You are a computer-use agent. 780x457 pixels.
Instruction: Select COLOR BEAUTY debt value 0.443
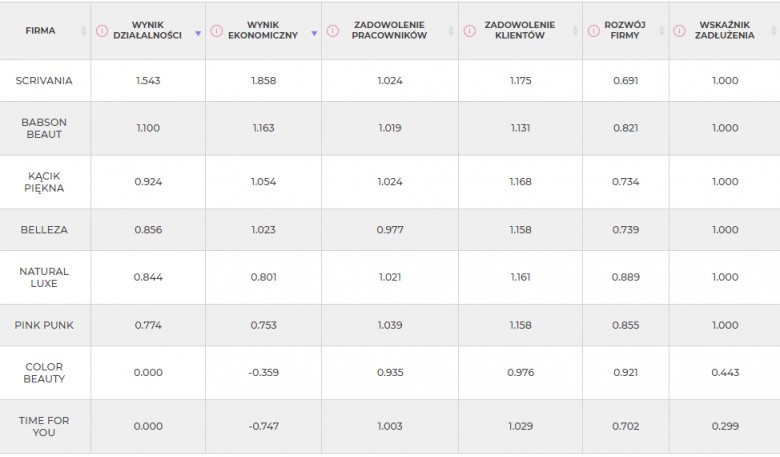pos(725,372)
